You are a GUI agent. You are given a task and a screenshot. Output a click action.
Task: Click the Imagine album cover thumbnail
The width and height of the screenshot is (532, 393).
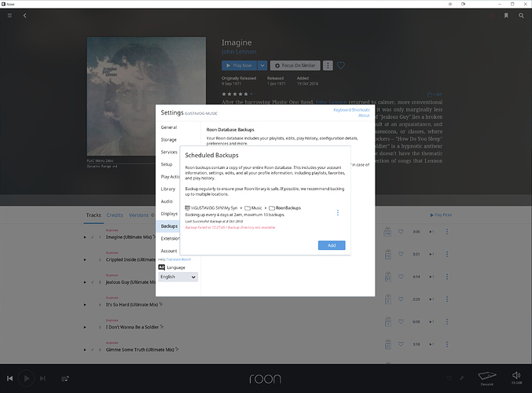tap(146, 97)
